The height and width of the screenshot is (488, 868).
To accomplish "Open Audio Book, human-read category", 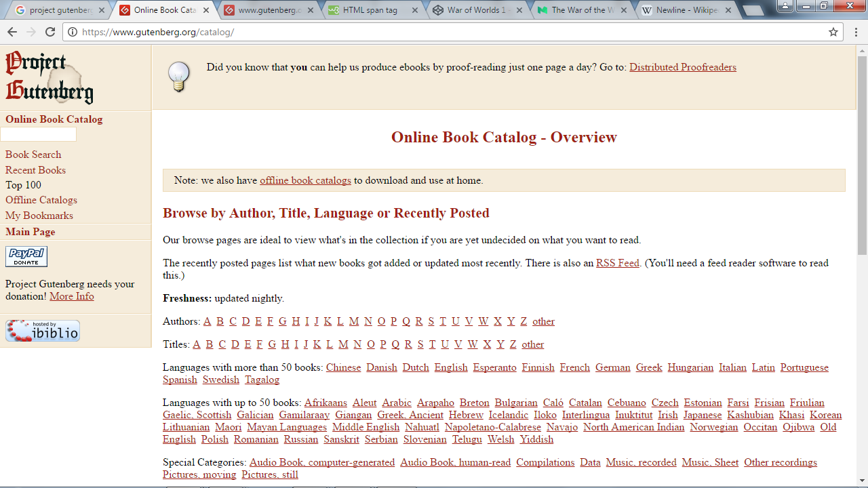I will point(455,462).
